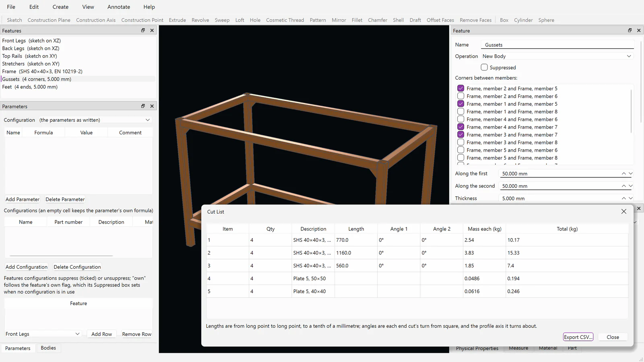Screen dimensions: 644x362
Task: Click the Export CSV... button
Action: [x=578, y=337]
